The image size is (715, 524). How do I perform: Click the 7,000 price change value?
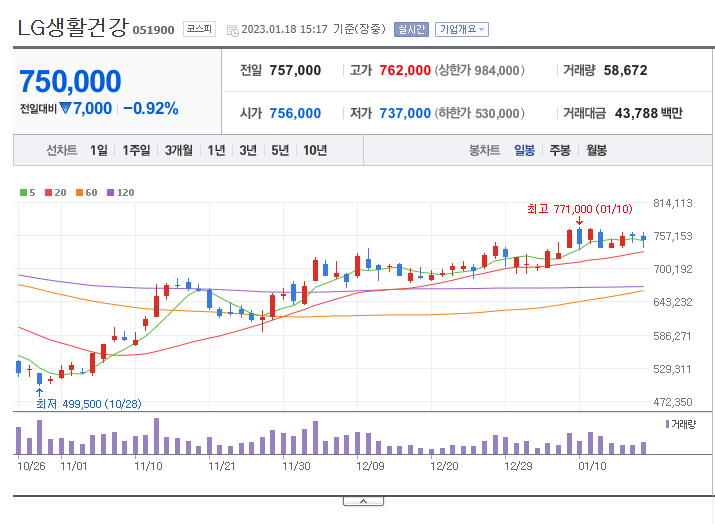(x=93, y=109)
